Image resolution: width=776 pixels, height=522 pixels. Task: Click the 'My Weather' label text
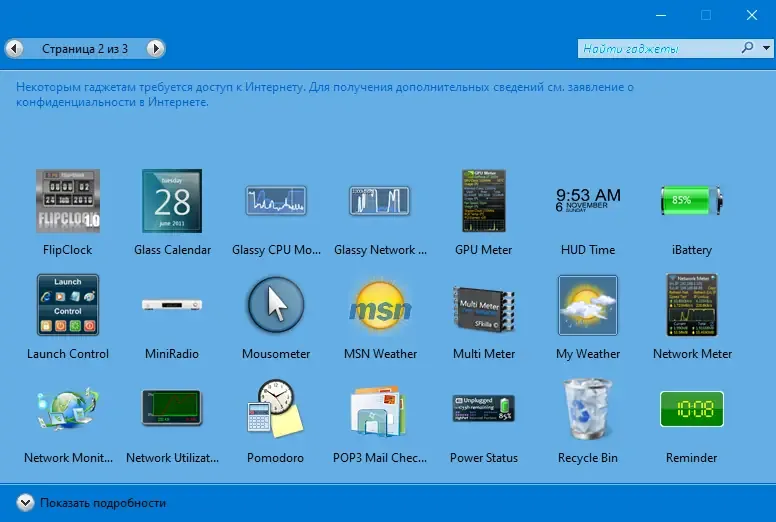588,354
